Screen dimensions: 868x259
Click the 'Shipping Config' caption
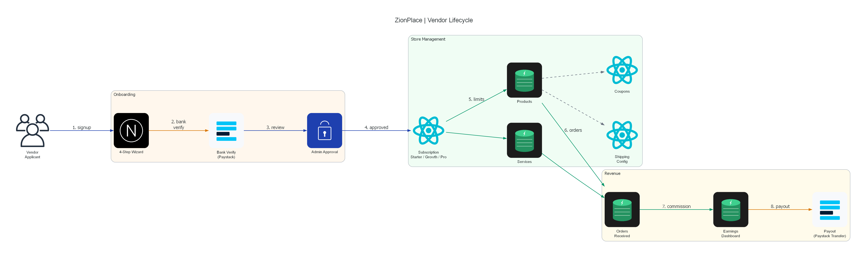[622, 159]
